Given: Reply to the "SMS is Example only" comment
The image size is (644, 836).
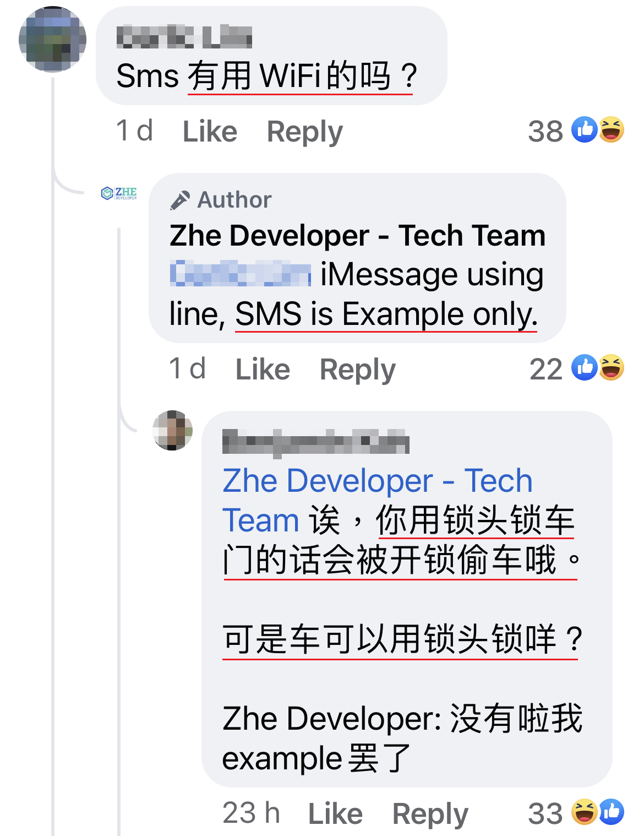Looking at the screenshot, I should click(x=358, y=370).
